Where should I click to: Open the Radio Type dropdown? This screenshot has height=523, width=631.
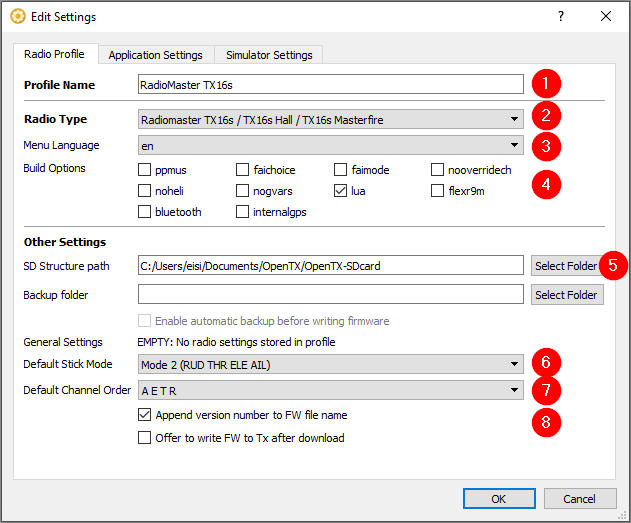(x=331, y=119)
